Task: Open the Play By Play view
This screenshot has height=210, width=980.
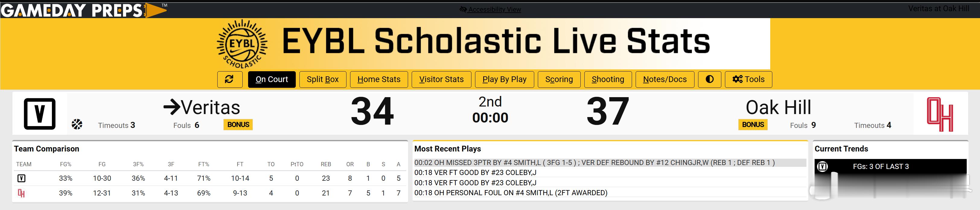Action: [x=504, y=79]
